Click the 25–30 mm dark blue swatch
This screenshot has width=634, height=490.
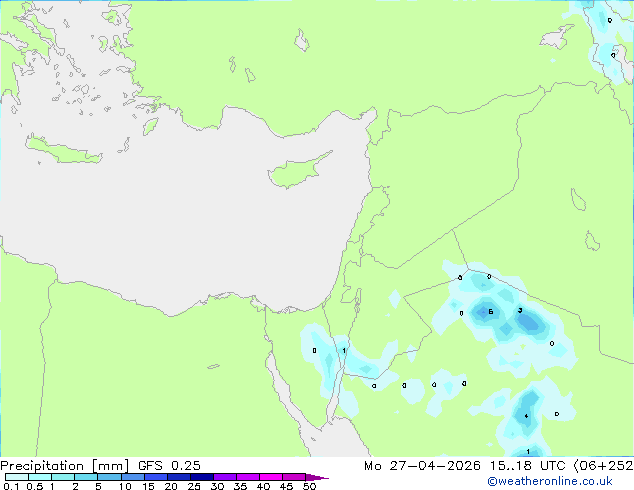pyautogui.click(x=202, y=477)
